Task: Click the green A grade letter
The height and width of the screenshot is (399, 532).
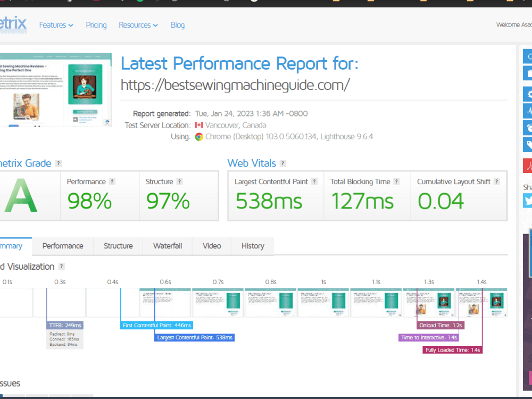Action: [x=21, y=195]
